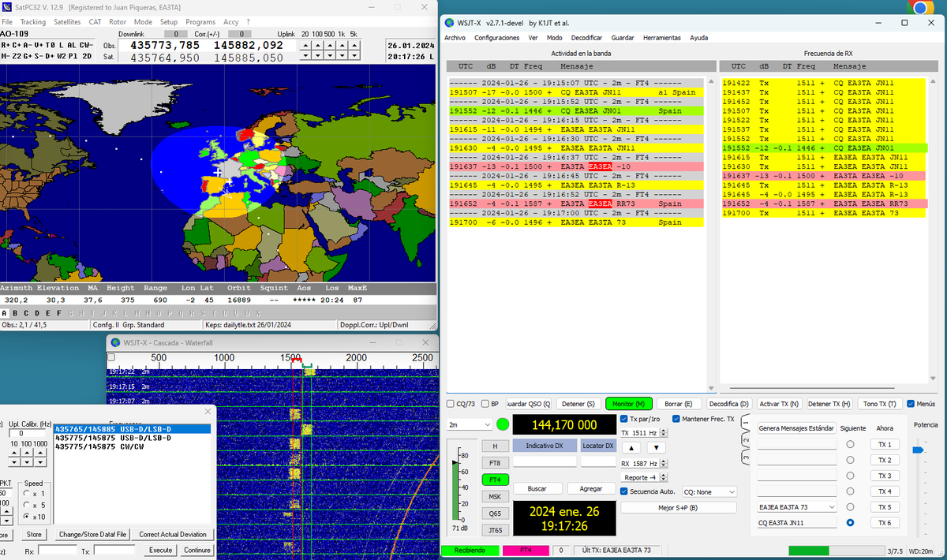The image size is (947, 560).
Task: Click the up-triangle frequency button in WSJT-X
Action: coord(631,448)
